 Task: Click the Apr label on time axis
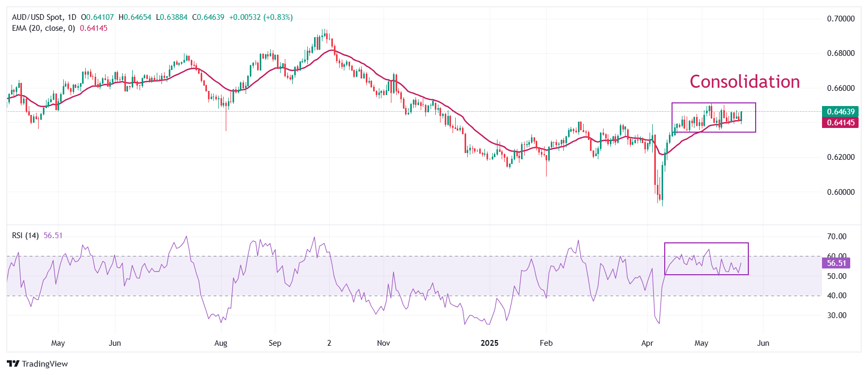(647, 343)
